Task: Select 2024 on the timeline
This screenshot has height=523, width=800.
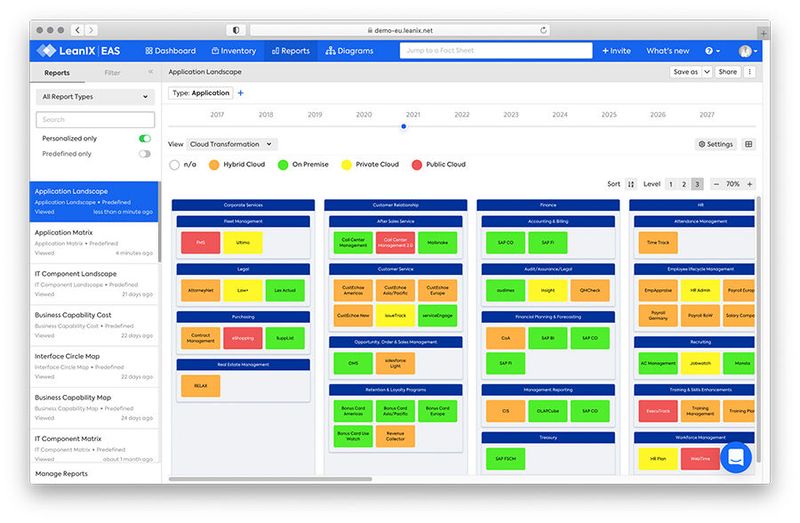Action: pos(560,115)
